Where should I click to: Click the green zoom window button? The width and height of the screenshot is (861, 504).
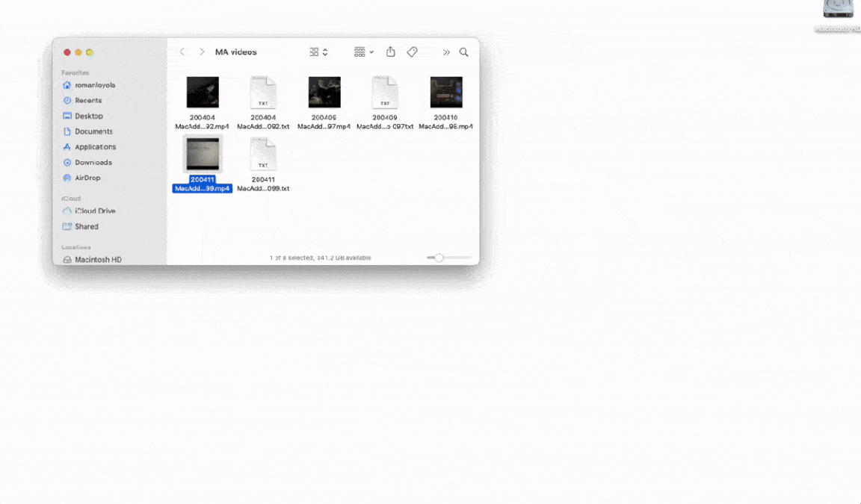[90, 53]
